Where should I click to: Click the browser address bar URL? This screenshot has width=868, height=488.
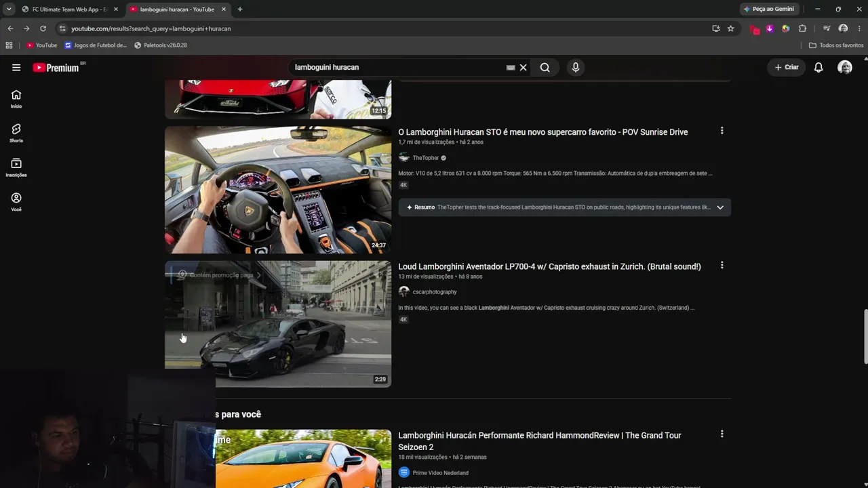coord(151,28)
